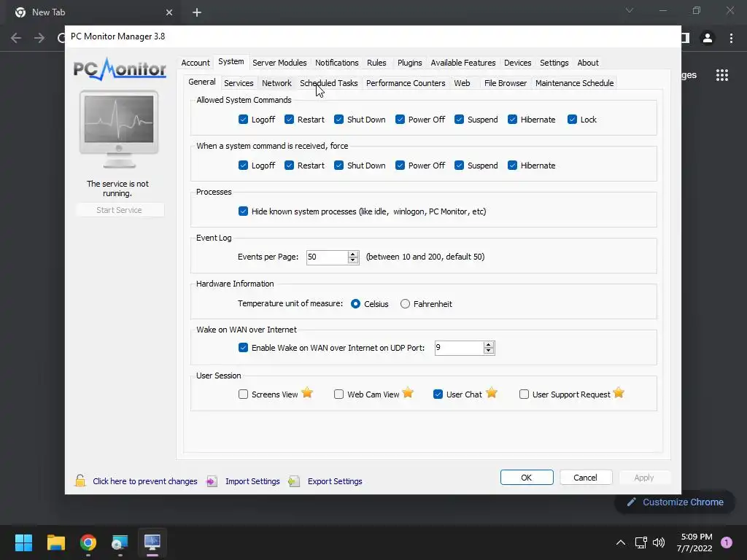Open the notification badge in taskbar

(727, 542)
